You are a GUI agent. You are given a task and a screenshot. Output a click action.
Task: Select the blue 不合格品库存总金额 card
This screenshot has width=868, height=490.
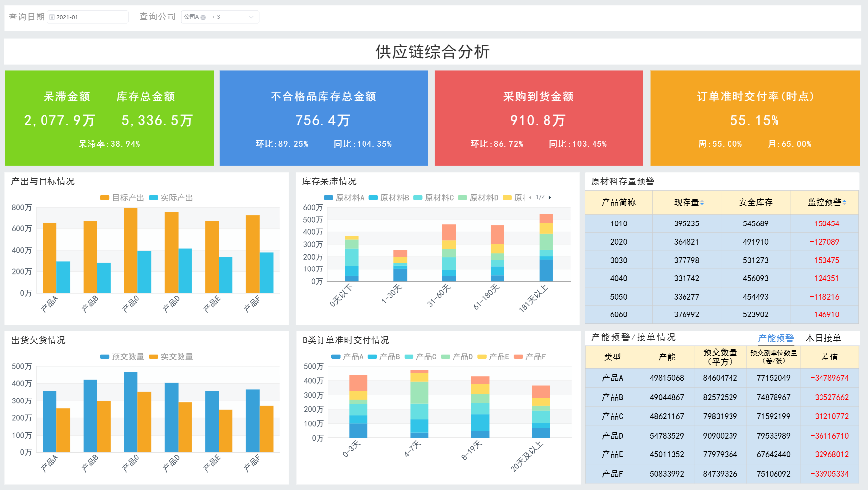(x=323, y=118)
